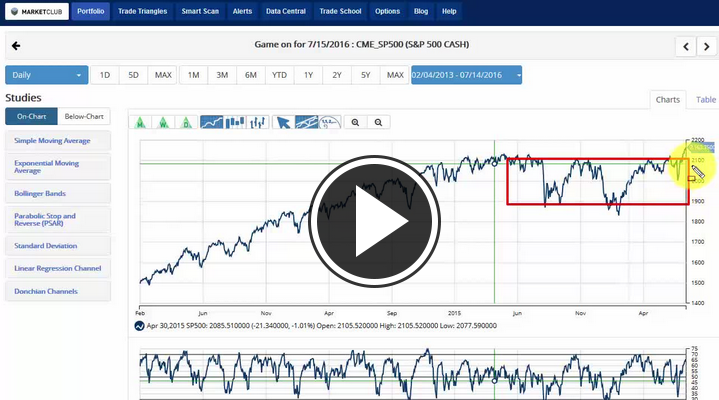Toggle the daily Trade Triangle icon
Viewport: 719px width, 400px height.
point(187,122)
